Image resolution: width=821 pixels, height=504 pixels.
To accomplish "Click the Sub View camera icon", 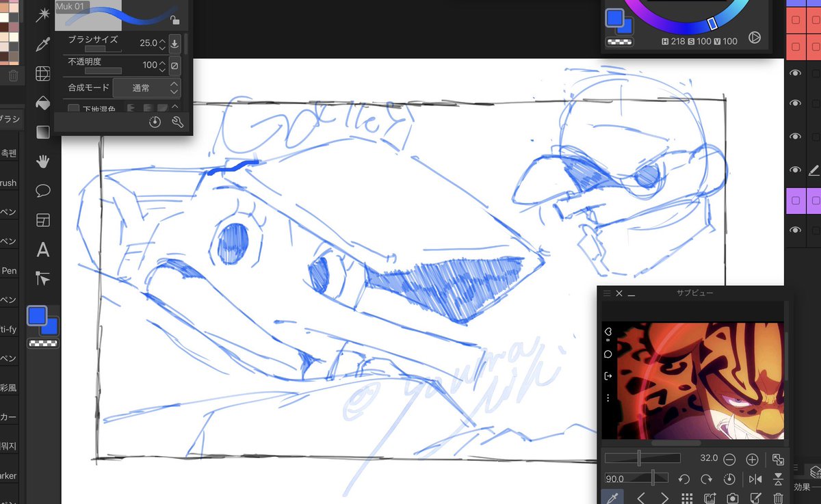I will tap(733, 499).
